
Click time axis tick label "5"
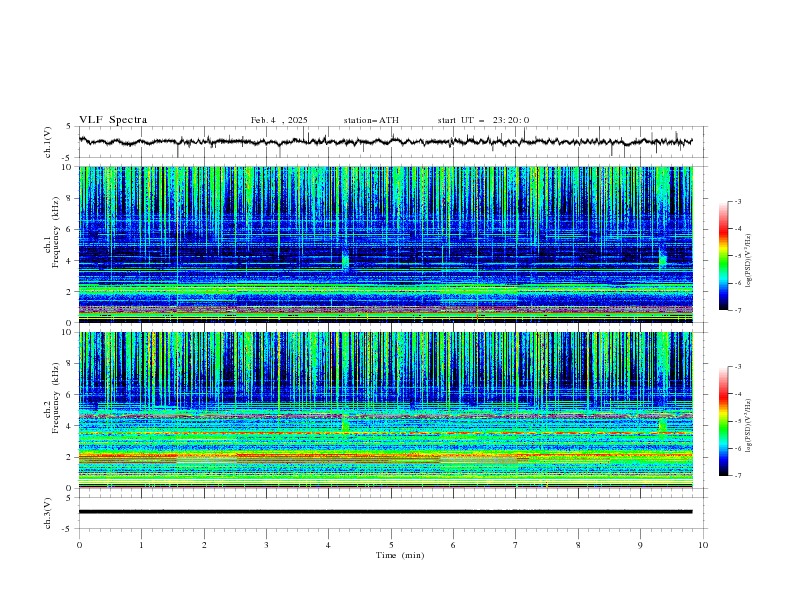click(x=391, y=545)
